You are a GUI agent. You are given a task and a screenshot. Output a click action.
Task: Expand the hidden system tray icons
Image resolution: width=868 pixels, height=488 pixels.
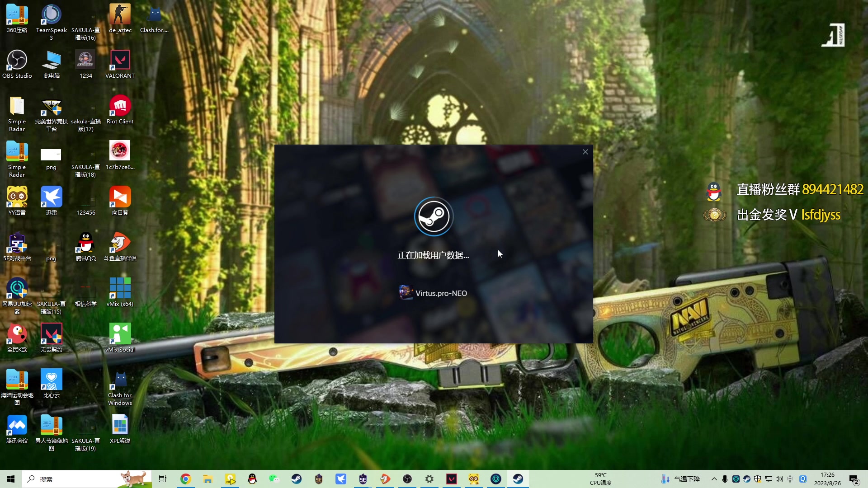[x=714, y=479]
